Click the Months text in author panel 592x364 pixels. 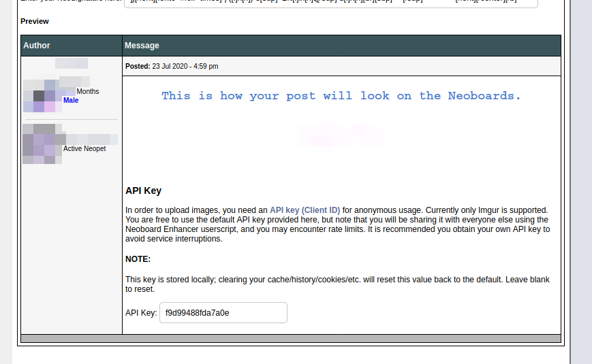(88, 92)
